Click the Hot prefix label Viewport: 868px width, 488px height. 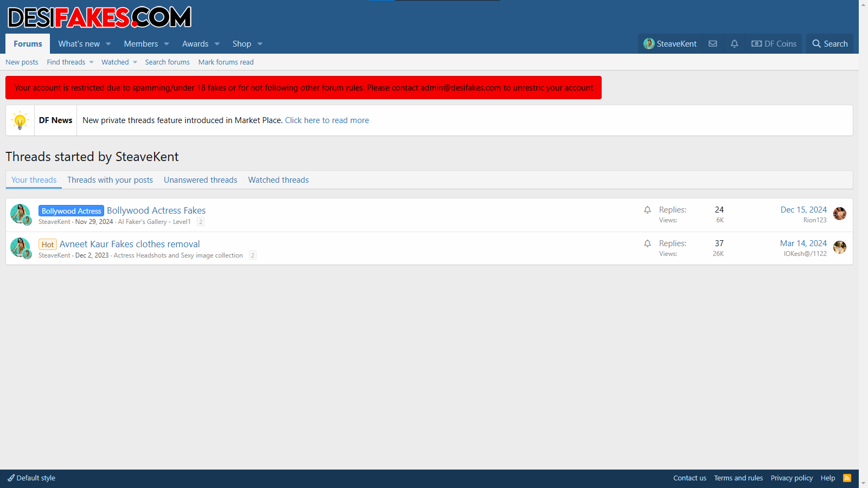[x=48, y=245]
